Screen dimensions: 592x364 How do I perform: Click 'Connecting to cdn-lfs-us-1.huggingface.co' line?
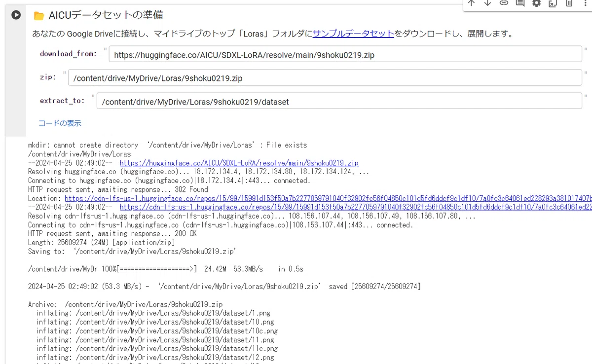tap(221, 225)
